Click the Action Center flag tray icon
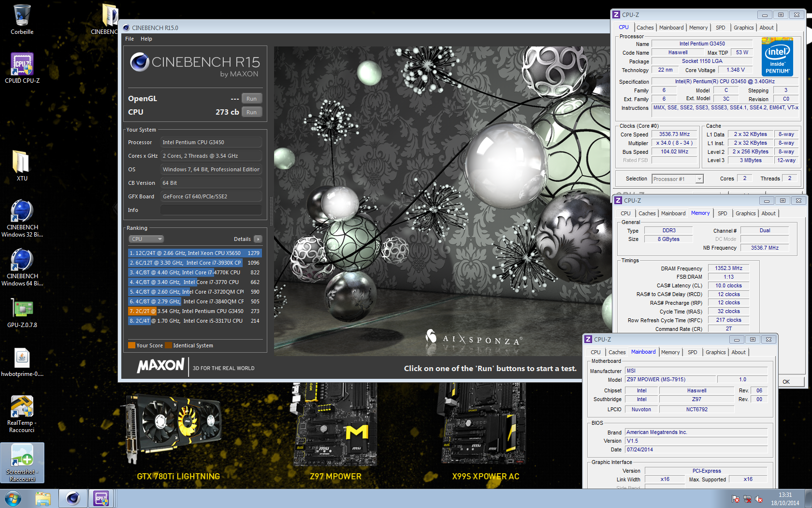Image resolution: width=812 pixels, height=508 pixels. (736, 499)
